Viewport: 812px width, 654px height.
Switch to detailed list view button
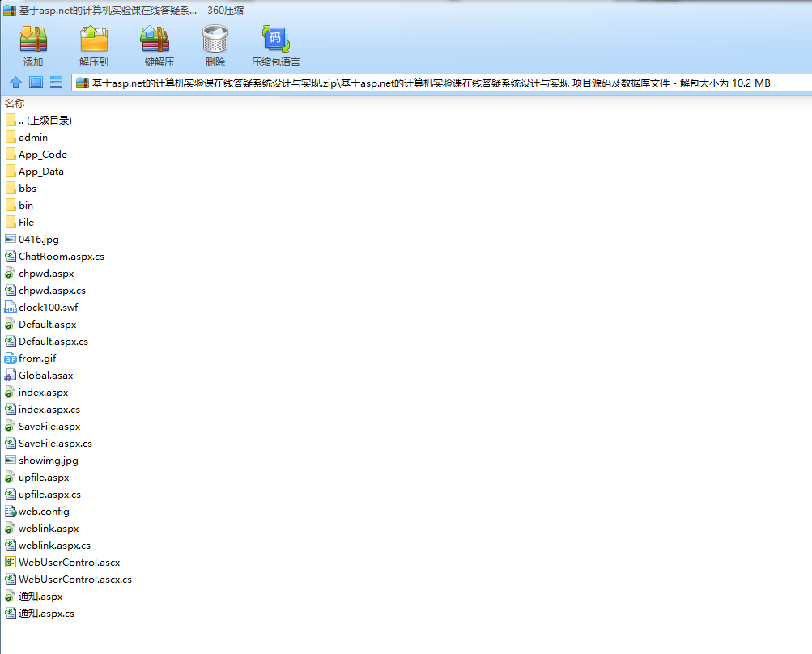(56, 83)
